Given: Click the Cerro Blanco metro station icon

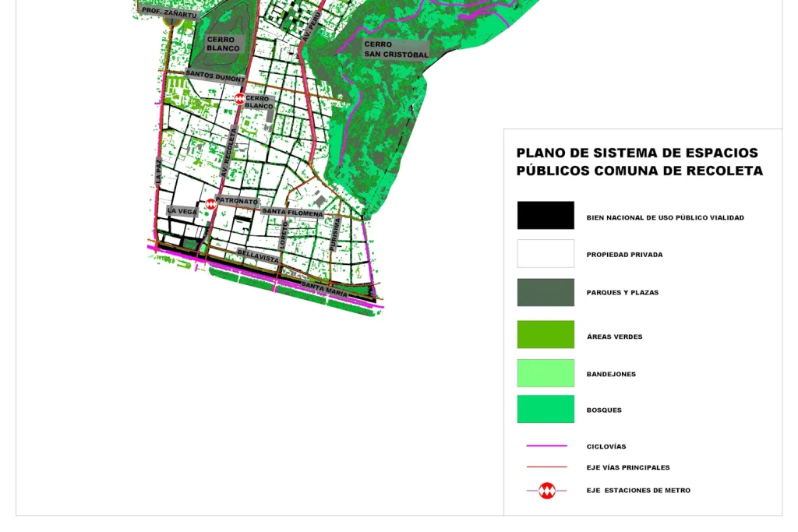Looking at the screenshot, I should point(240,99).
